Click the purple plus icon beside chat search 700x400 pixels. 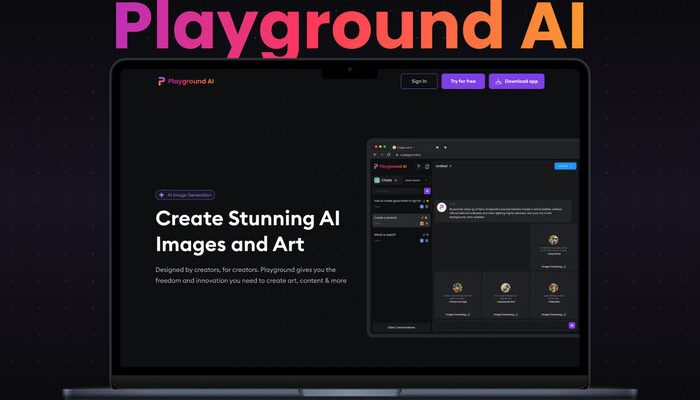click(427, 190)
